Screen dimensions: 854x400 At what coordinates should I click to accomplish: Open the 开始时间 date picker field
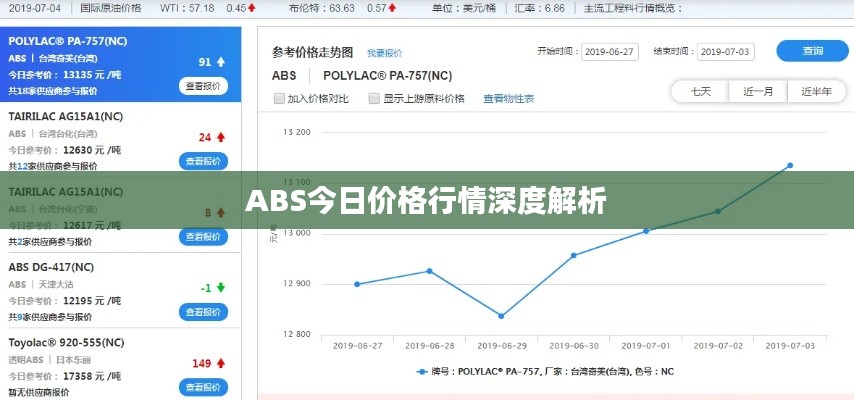pos(609,52)
